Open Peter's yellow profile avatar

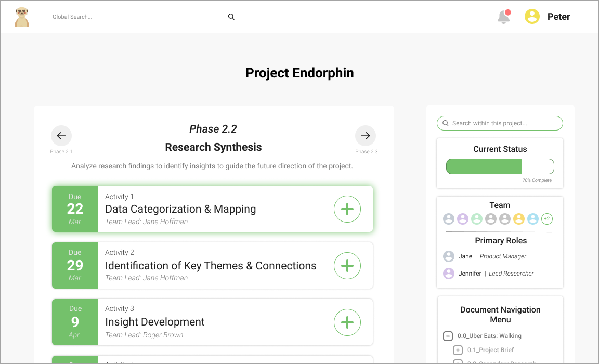coord(532,17)
